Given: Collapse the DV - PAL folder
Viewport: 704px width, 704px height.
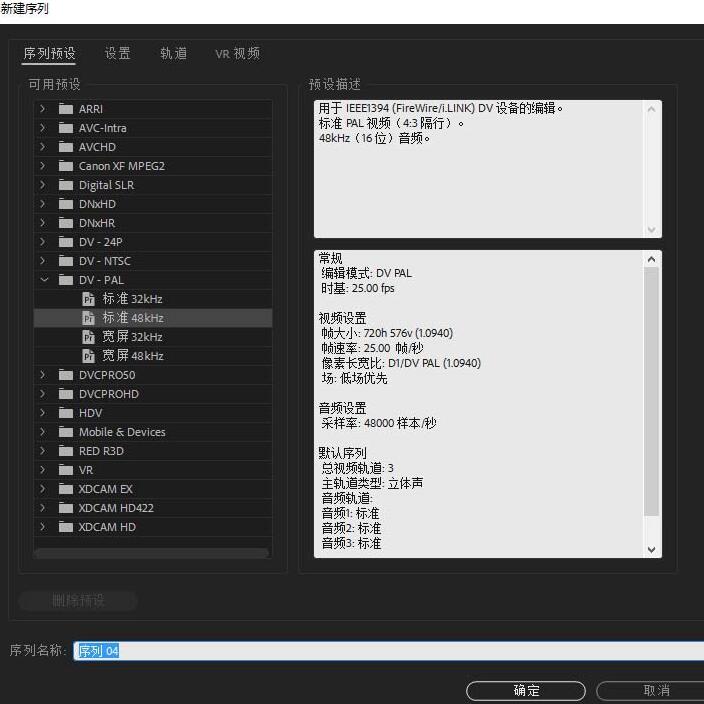Looking at the screenshot, I should (43, 280).
